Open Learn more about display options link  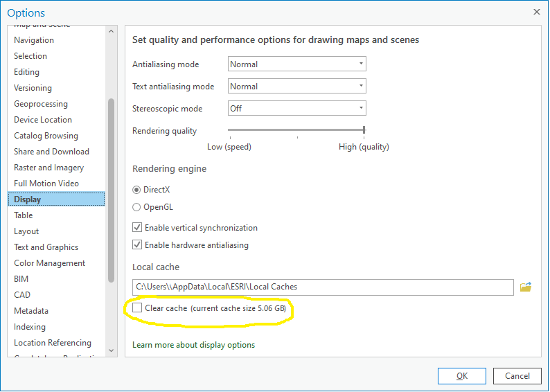coord(193,345)
